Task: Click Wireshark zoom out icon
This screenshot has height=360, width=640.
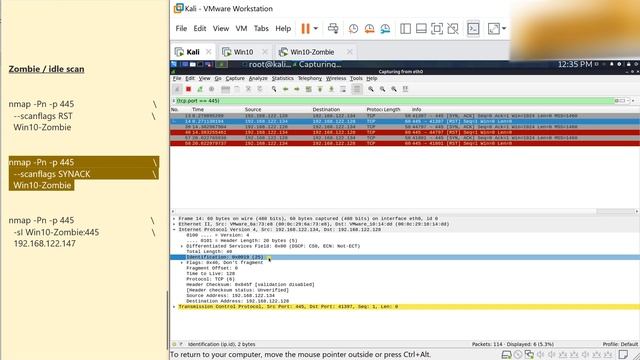Action: (382, 89)
